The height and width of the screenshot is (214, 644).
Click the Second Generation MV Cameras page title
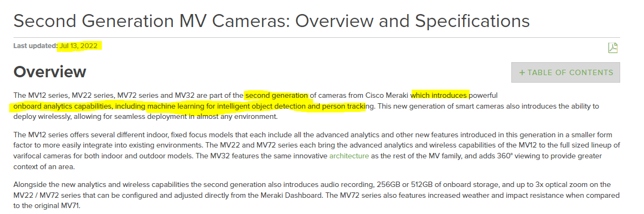271,21
